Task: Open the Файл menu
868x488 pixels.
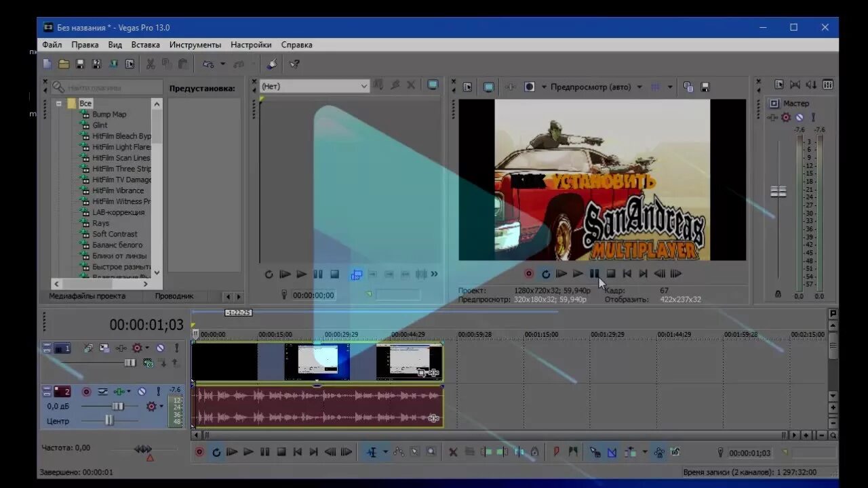Action: pos(52,45)
